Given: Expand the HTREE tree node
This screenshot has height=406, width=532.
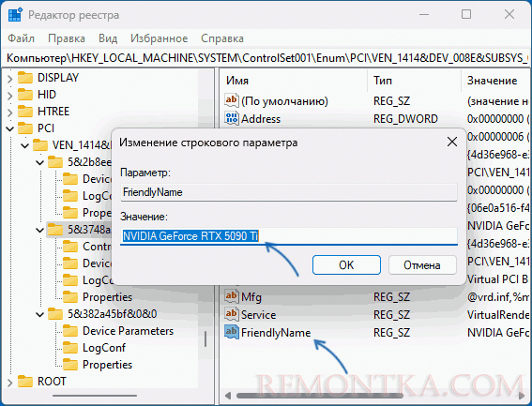Looking at the screenshot, I should point(9,113).
